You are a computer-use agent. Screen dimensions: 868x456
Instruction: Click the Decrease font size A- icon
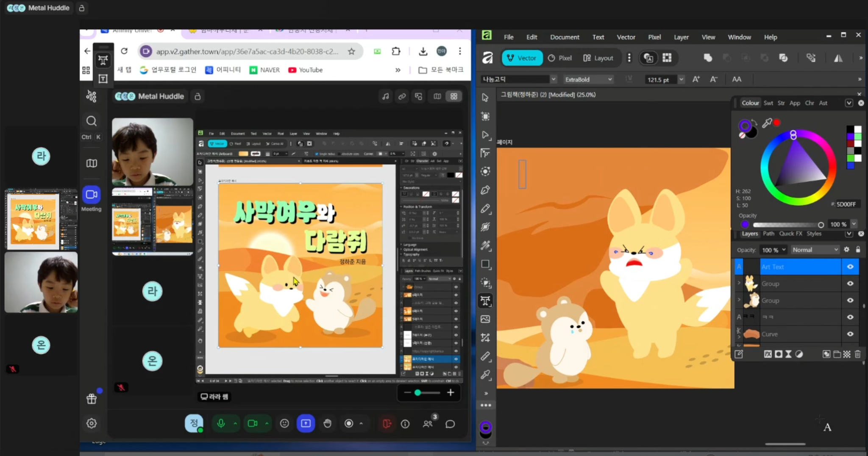pyautogui.click(x=714, y=79)
